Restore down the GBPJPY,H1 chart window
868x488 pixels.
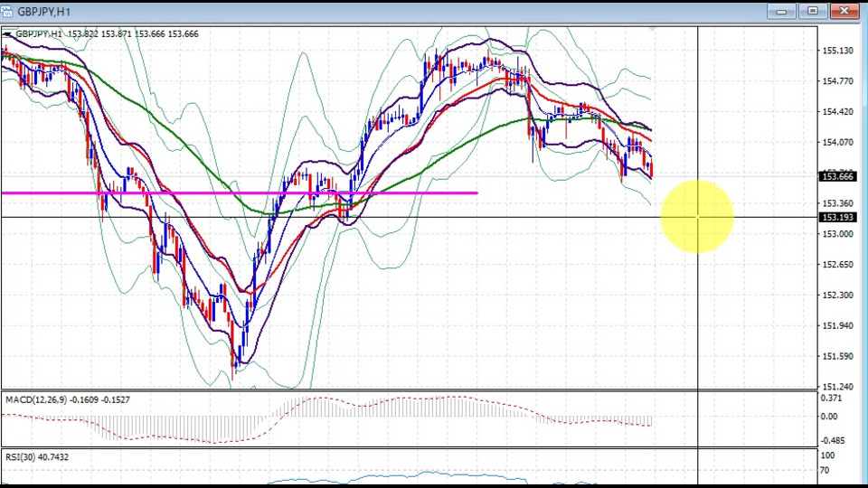(x=812, y=11)
